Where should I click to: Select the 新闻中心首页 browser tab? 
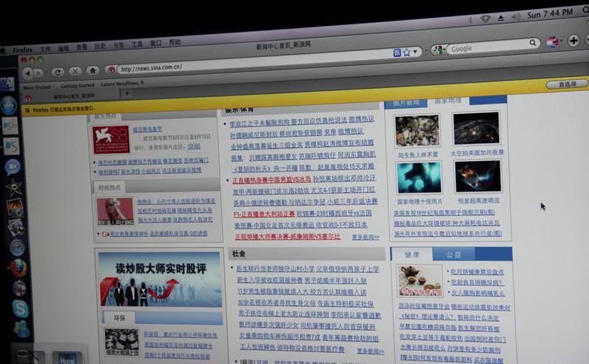tap(73, 96)
